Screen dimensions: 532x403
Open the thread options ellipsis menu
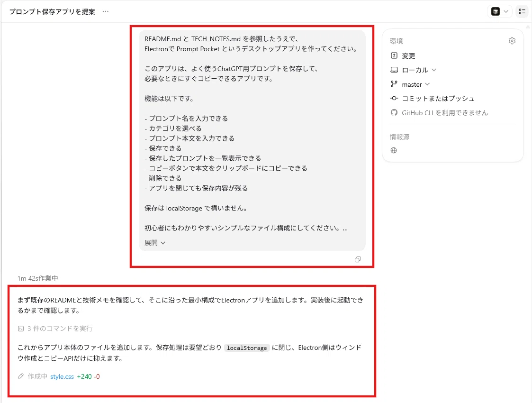(x=106, y=11)
